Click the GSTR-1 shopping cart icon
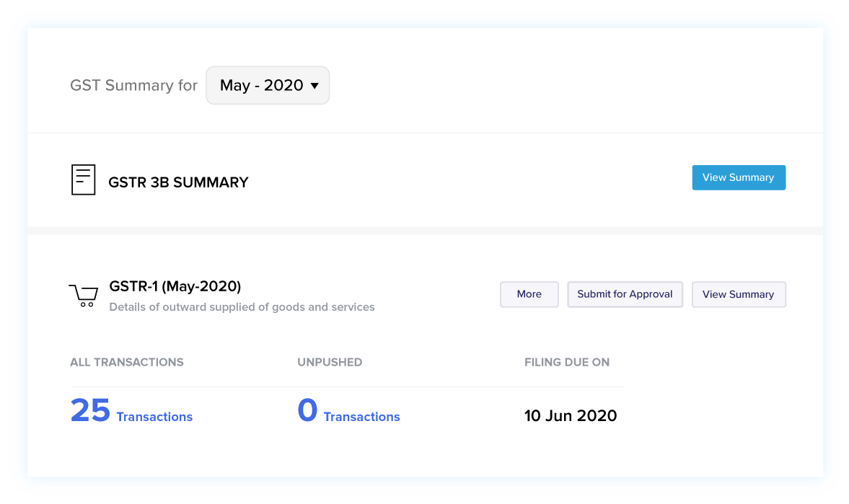 click(x=84, y=296)
